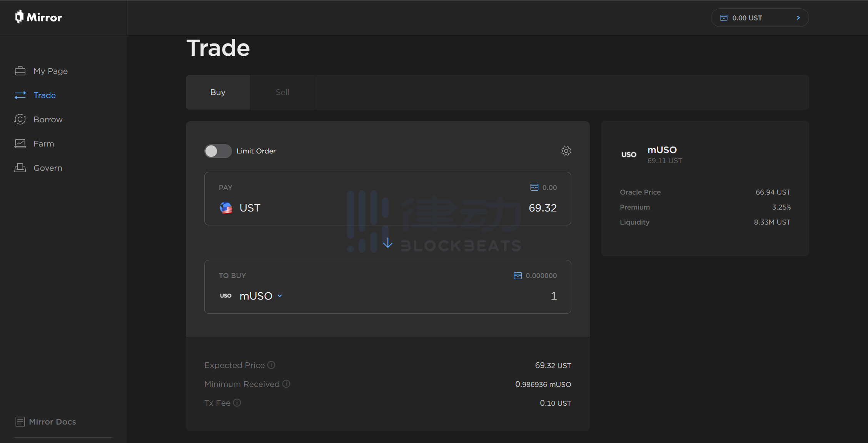Click the USO icon beside mUSO selector
The width and height of the screenshot is (868, 443).
pos(226,296)
